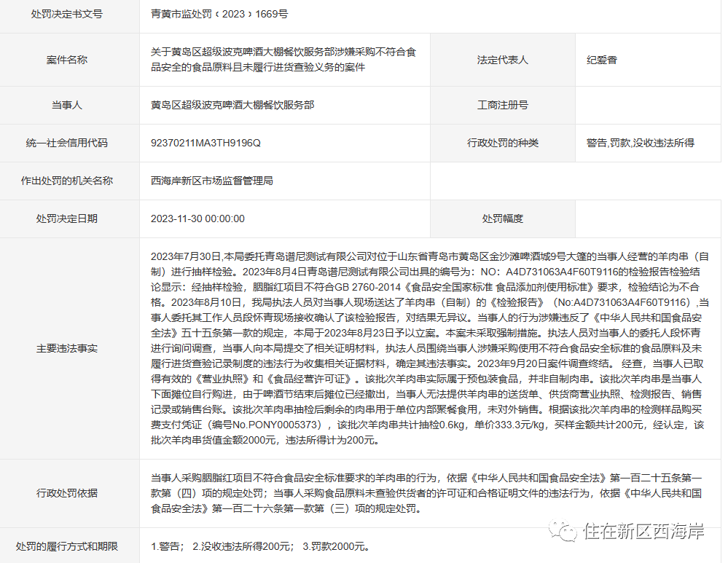Click the 处罚幅度 label cell
Viewport: 728px width, 563px height.
point(503,218)
